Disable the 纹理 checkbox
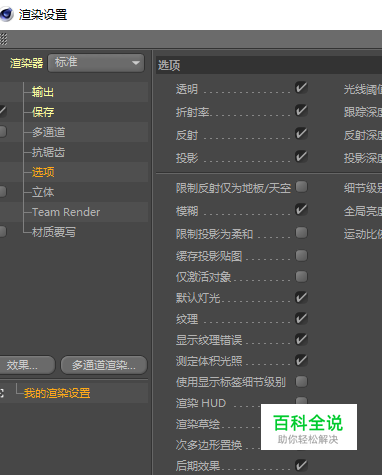 point(301,318)
